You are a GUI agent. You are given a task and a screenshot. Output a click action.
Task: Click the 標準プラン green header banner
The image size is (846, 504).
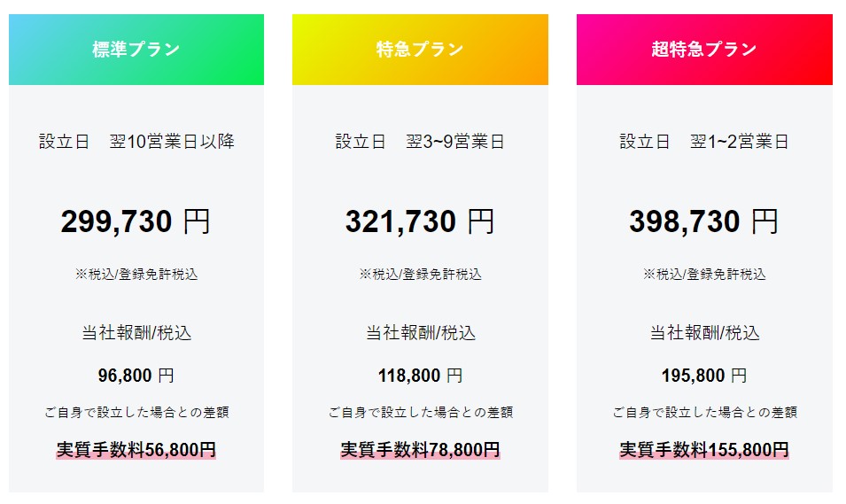pyautogui.click(x=136, y=50)
